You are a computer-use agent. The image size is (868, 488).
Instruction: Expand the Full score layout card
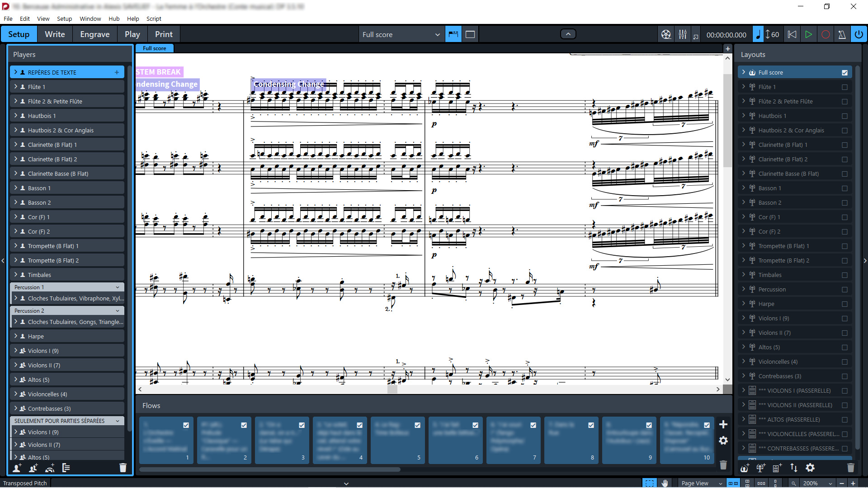point(744,72)
